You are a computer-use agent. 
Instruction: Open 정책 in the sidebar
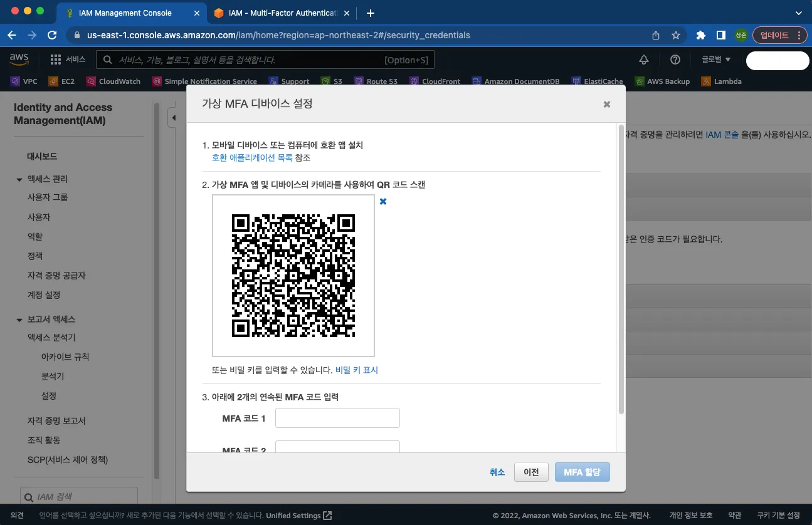35,256
